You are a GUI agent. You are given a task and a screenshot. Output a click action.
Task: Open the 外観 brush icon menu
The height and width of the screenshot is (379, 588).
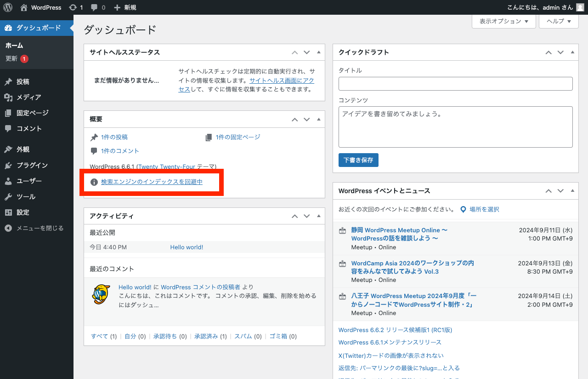(8, 149)
